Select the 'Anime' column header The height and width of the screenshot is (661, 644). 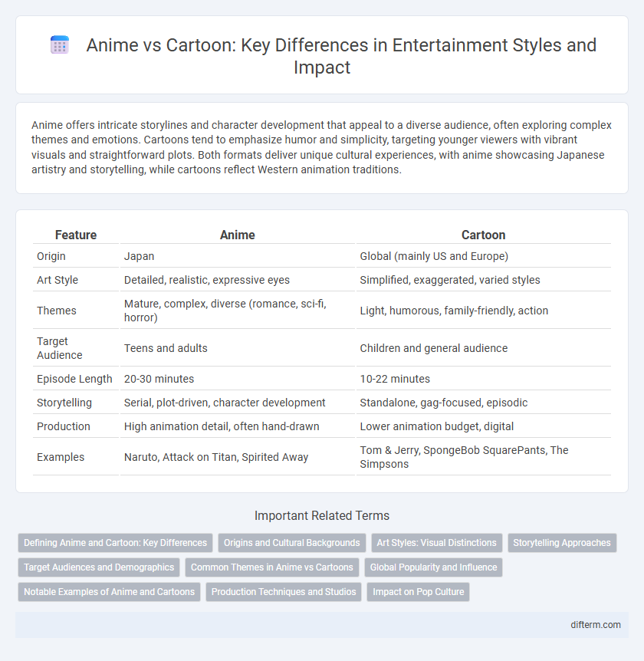tap(238, 235)
